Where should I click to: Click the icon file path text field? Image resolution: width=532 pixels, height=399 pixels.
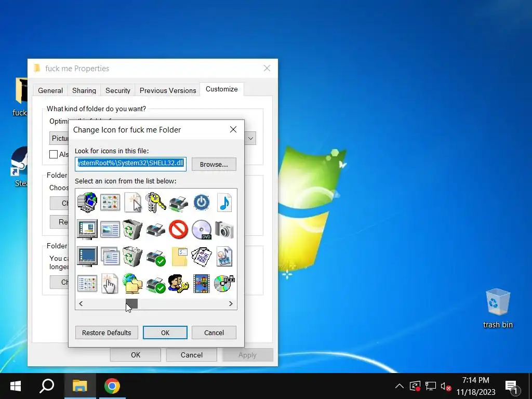pyautogui.click(x=130, y=164)
